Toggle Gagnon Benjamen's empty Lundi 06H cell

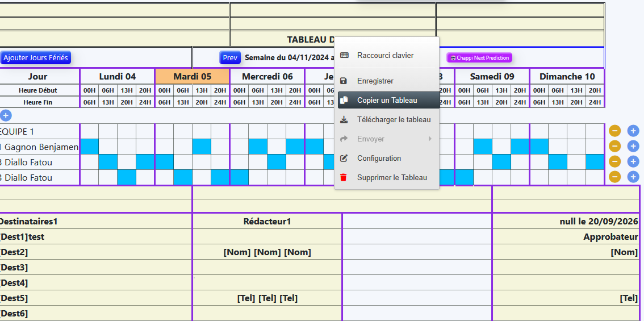coord(108,147)
